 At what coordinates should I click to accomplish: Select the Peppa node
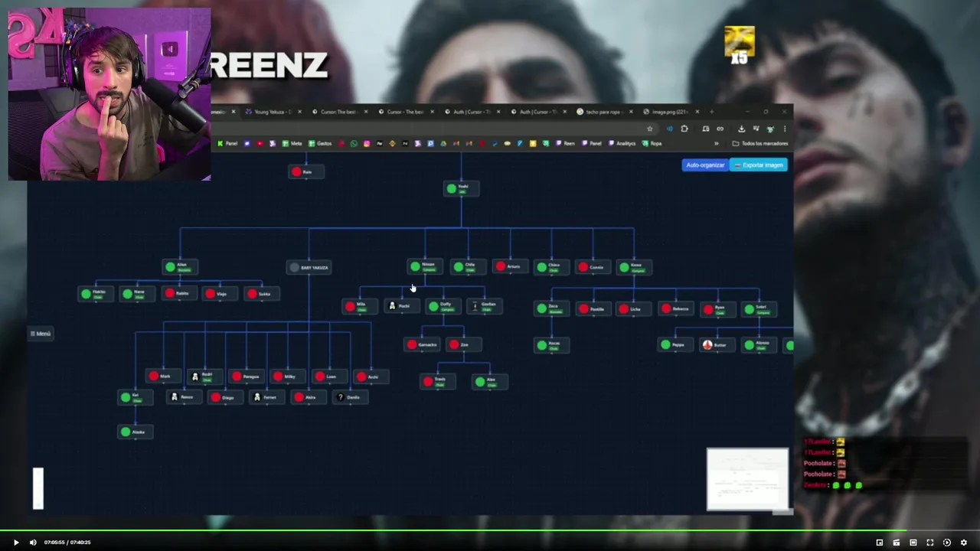pos(676,345)
